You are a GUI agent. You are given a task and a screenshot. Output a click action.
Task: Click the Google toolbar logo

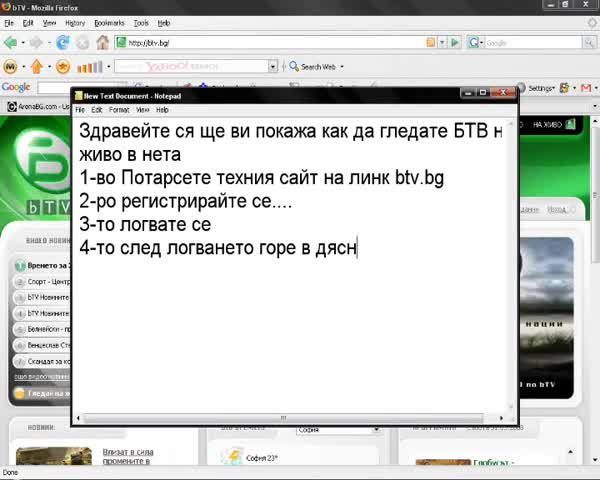[x=16, y=88]
